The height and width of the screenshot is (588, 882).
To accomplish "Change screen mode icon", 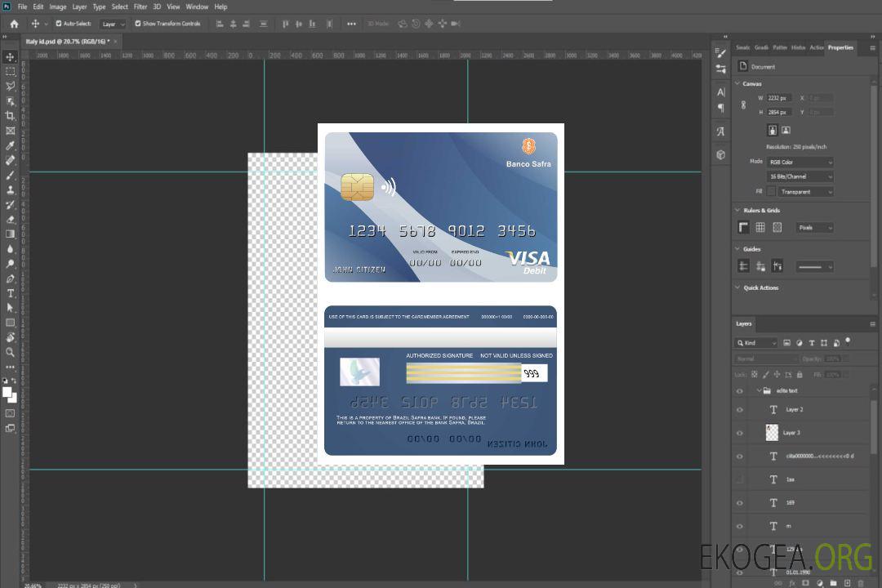I will 10,428.
